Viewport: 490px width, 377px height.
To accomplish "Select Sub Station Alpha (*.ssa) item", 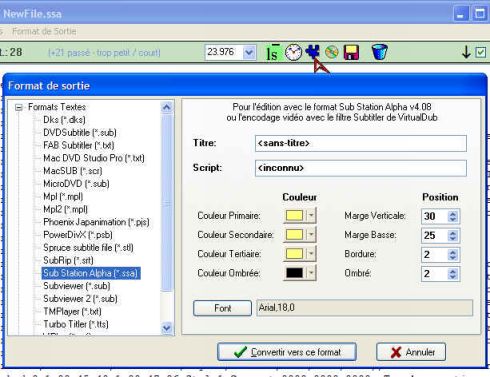I will (x=91, y=273).
